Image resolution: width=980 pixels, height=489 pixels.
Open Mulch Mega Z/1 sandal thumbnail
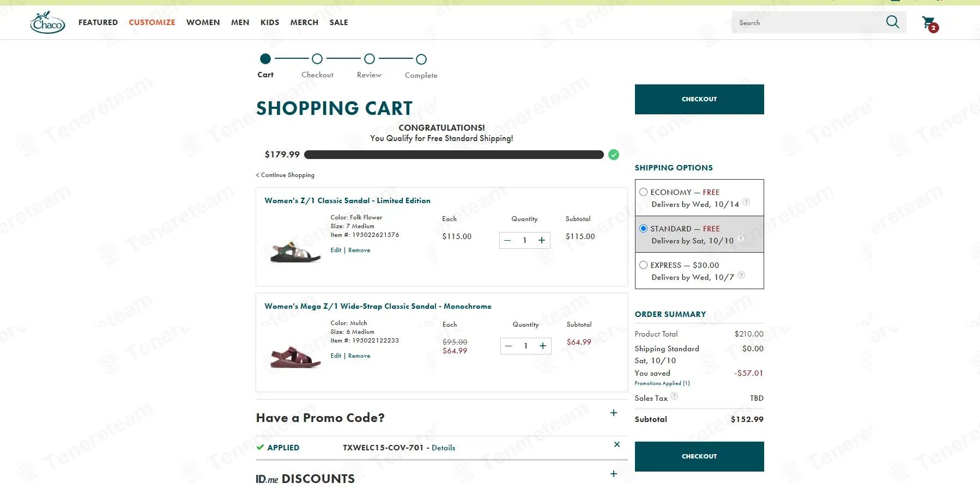click(295, 357)
